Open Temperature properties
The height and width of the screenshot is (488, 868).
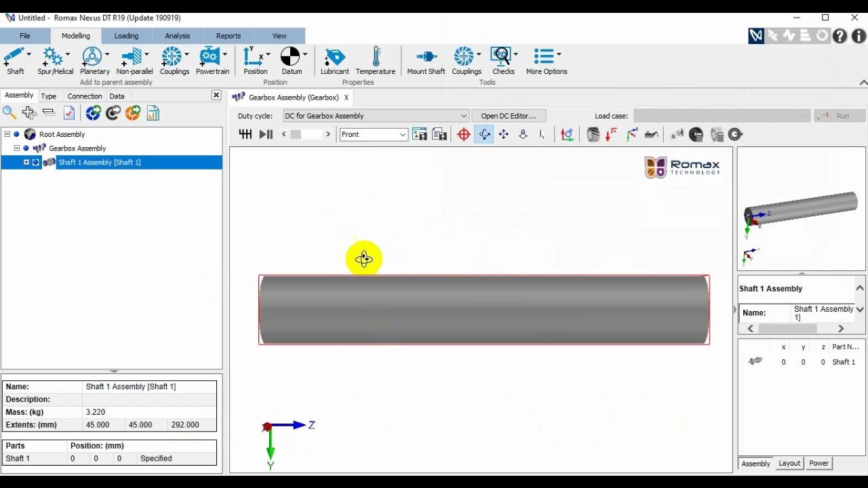tap(376, 60)
